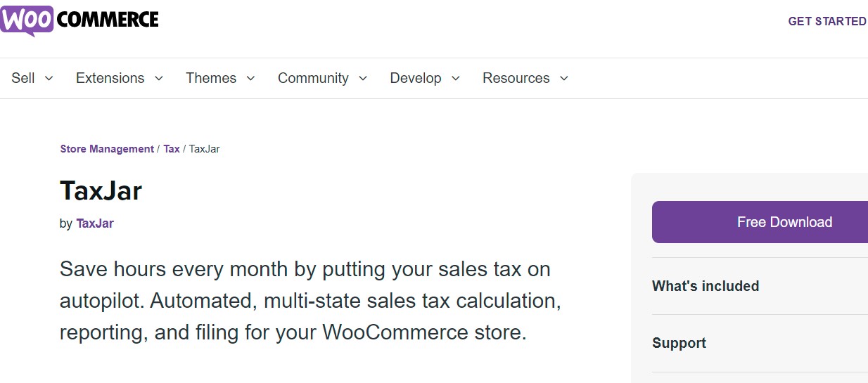Screen dimensions: 868x383
Task: Open the Resources dropdown chevron
Action: [x=563, y=79]
